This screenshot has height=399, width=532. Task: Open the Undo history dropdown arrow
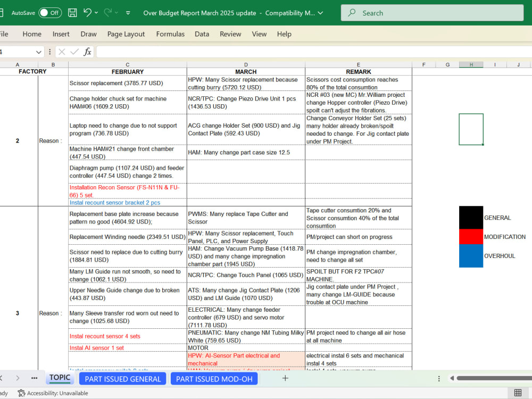[96, 13]
